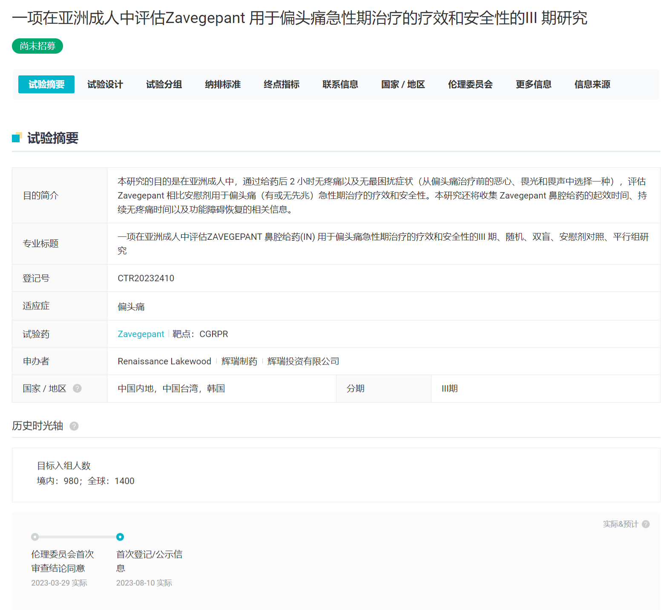Click the 尚未招募 status badge
The image size is (672, 616).
pyautogui.click(x=37, y=46)
